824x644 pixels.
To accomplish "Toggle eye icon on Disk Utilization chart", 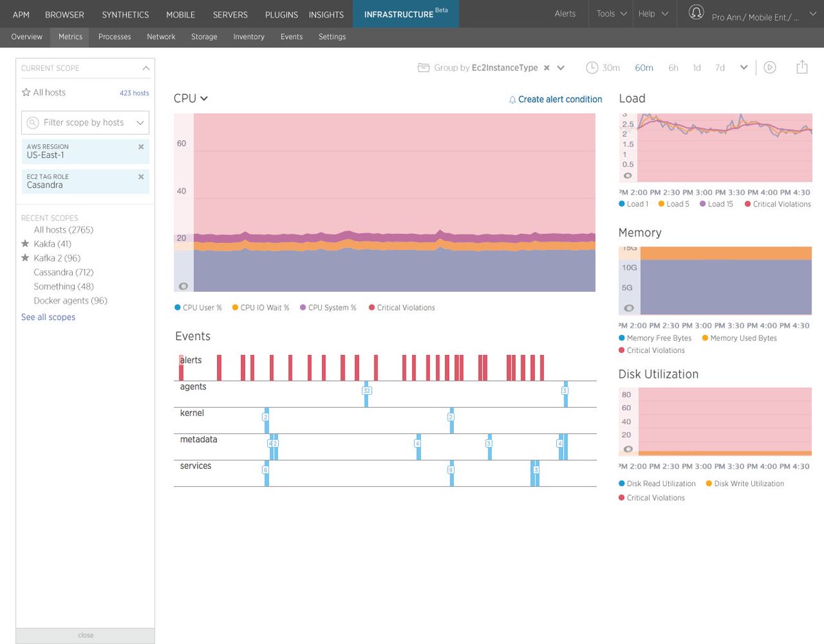I will coord(628,450).
